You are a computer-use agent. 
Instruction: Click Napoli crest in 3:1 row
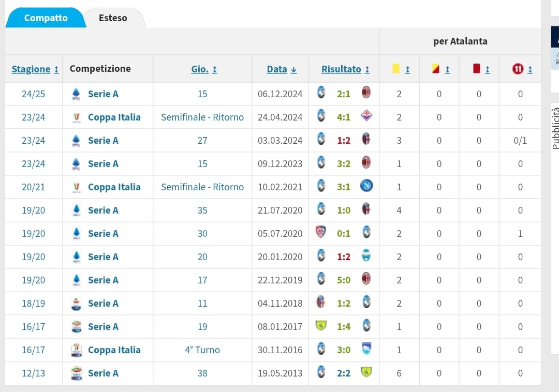pos(366,187)
